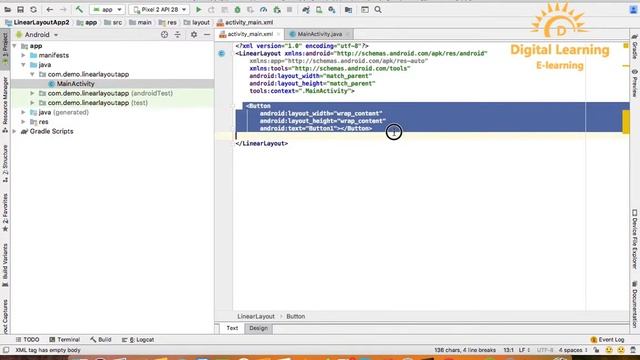Image resolution: width=640 pixels, height=360 pixels.
Task: Collapse the java folder
Action: click(23, 65)
